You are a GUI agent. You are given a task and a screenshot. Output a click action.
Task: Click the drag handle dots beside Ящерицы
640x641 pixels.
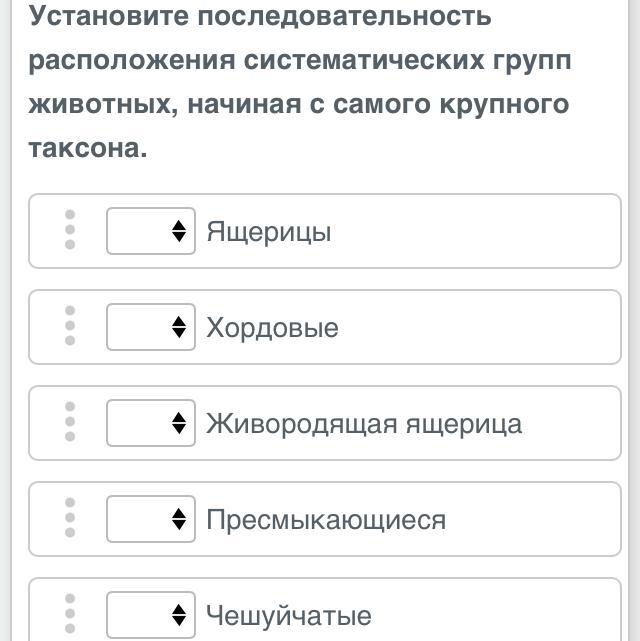pos(70,229)
